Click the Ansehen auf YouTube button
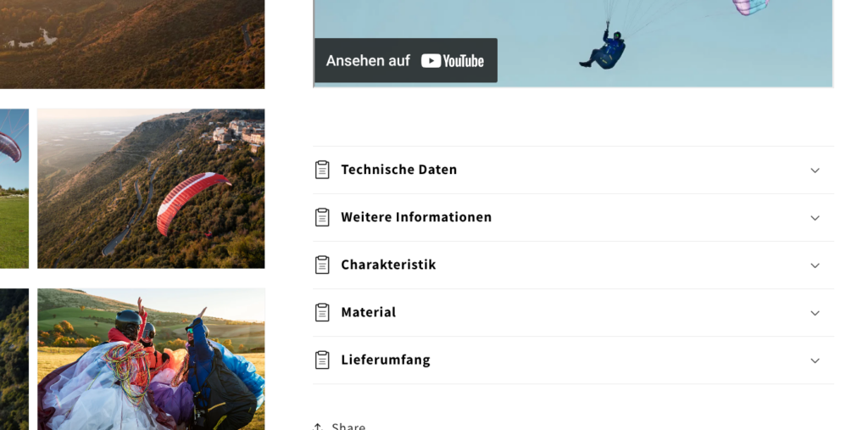Image resolution: width=868 pixels, height=430 pixels. (x=406, y=60)
